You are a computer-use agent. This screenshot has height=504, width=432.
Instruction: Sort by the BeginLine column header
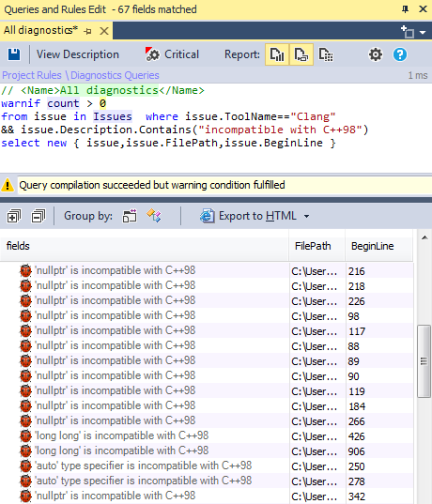pyautogui.click(x=373, y=246)
